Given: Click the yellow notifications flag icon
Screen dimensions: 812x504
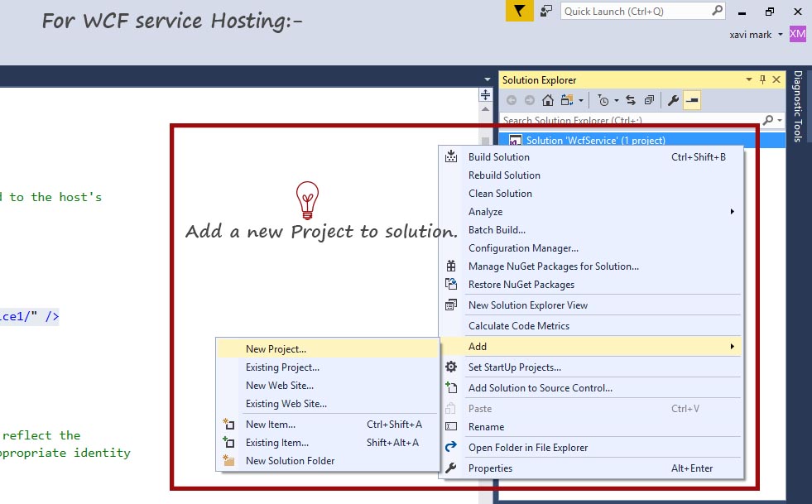Looking at the screenshot, I should pos(519,11).
